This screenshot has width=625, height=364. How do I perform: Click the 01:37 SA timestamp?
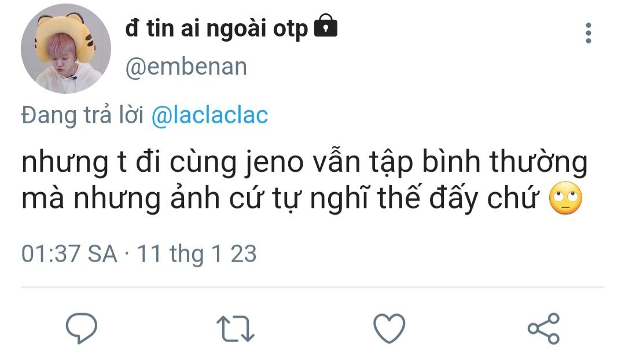coord(69,253)
